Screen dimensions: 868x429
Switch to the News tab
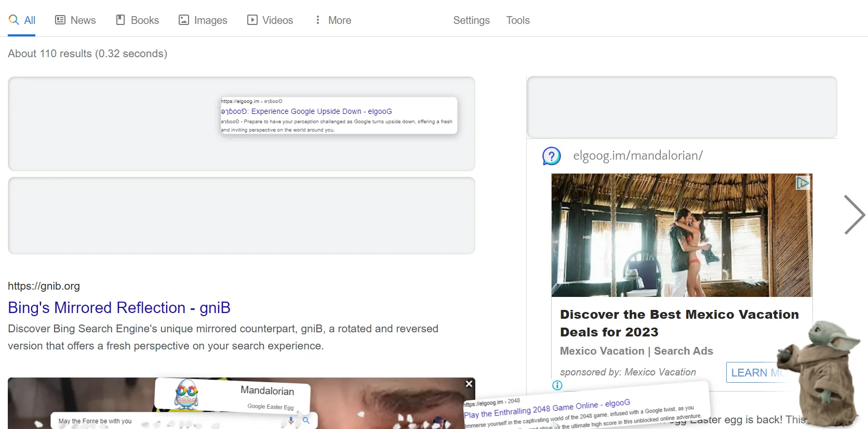point(75,20)
